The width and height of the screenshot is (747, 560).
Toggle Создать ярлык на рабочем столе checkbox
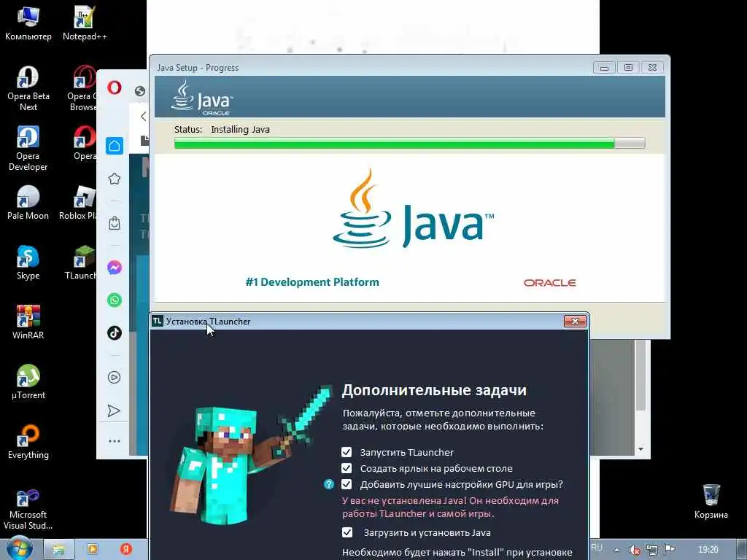coord(347,468)
